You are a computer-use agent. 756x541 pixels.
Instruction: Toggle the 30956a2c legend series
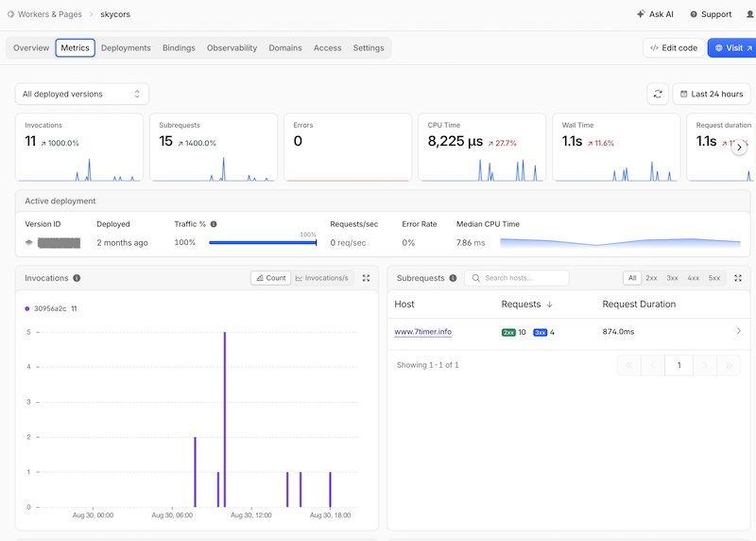pyautogui.click(x=51, y=308)
